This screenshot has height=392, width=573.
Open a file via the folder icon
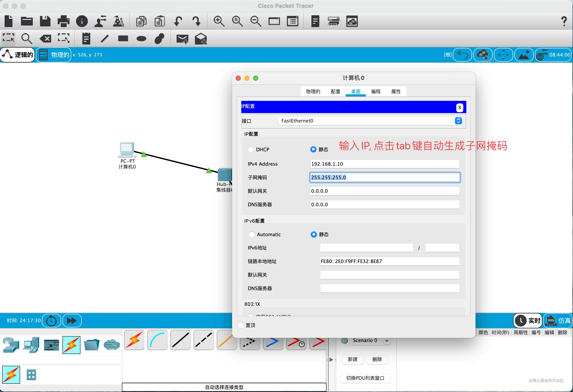click(27, 21)
